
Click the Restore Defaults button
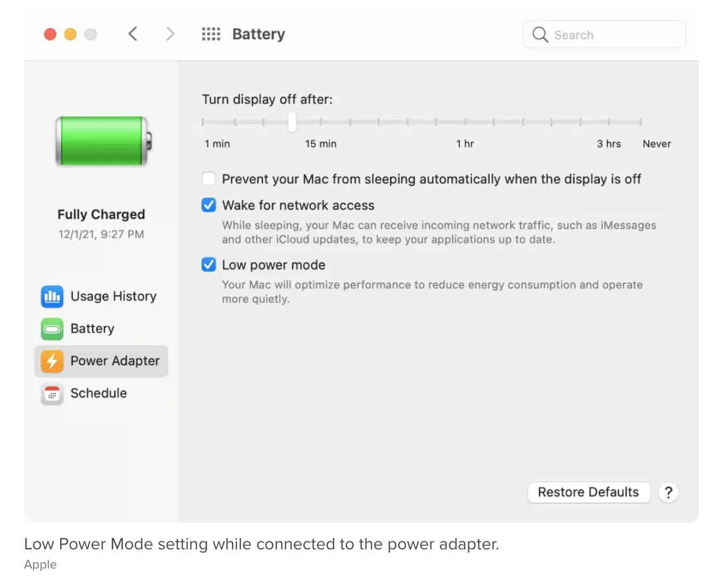[x=589, y=492]
